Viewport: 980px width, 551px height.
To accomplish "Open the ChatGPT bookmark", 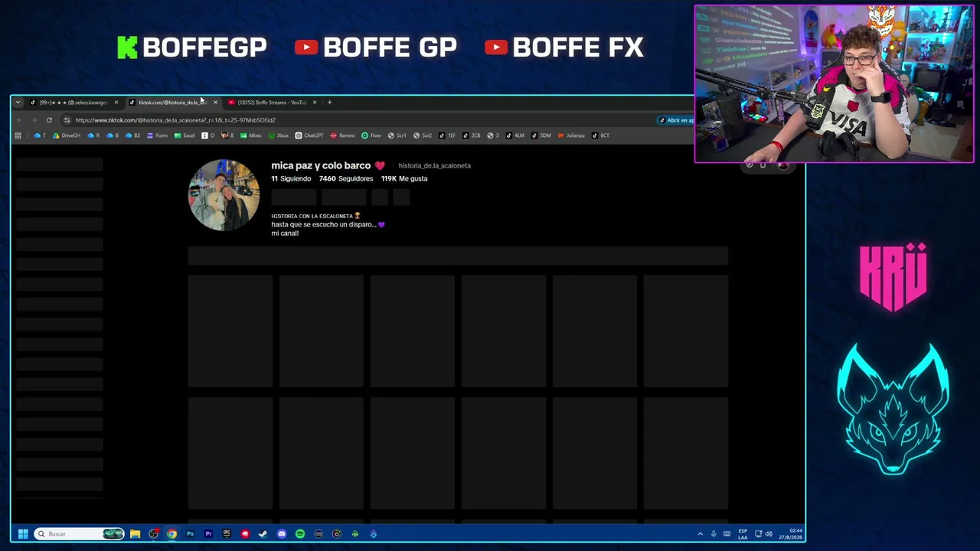I will 309,135.
